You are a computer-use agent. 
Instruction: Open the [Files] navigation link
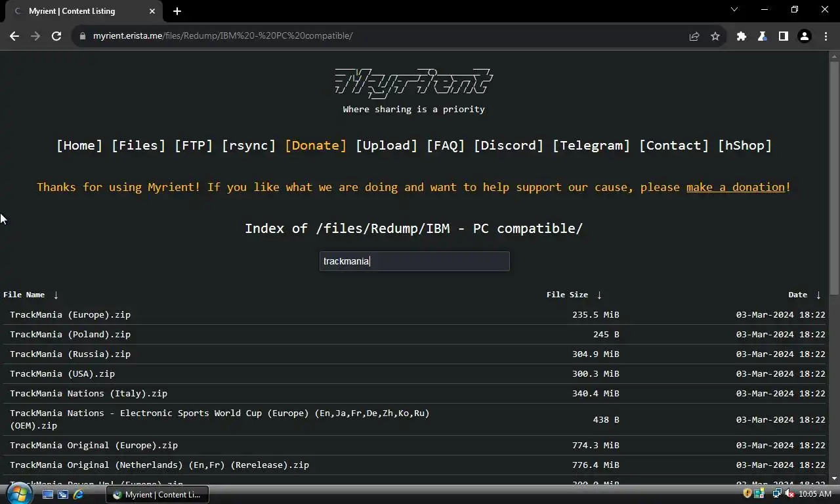click(x=138, y=146)
